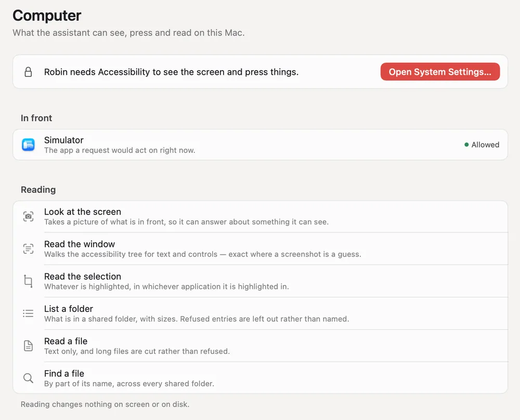Select the Simulator app icon
The width and height of the screenshot is (520, 420).
28,145
